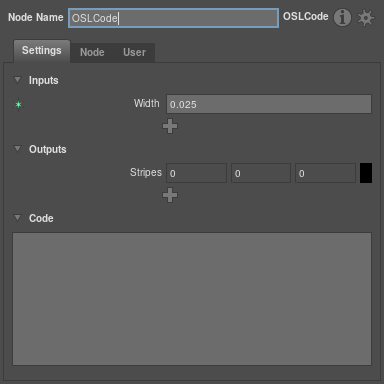Click the green star icon beside Width
The height and width of the screenshot is (384, 384).
(x=18, y=105)
